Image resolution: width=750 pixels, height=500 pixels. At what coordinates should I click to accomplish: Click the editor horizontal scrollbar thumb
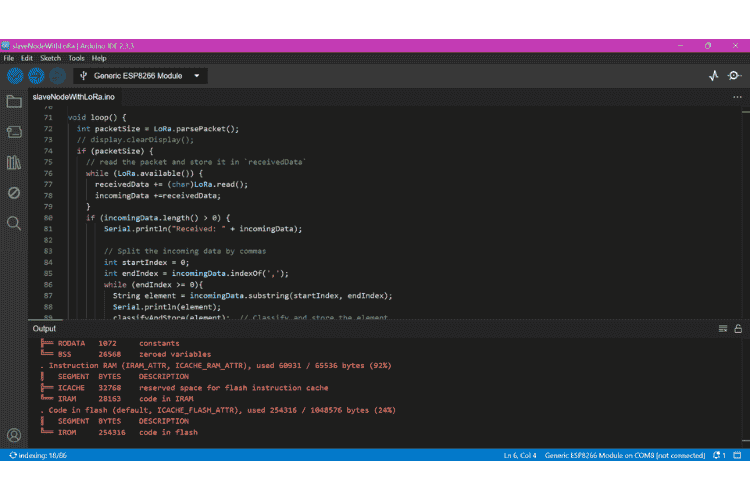click(46, 319)
